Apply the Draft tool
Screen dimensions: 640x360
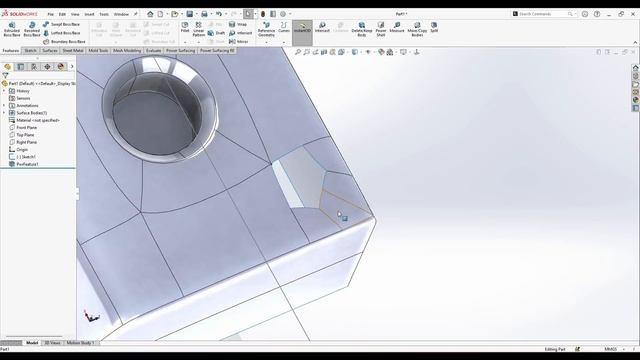pyautogui.click(x=216, y=33)
